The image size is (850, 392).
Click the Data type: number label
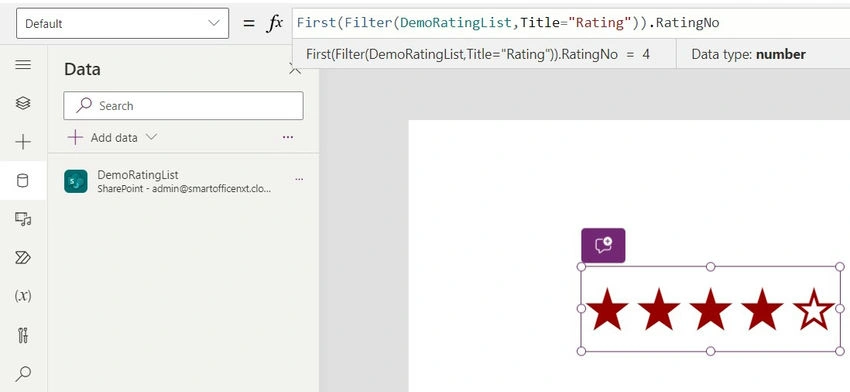pos(748,54)
